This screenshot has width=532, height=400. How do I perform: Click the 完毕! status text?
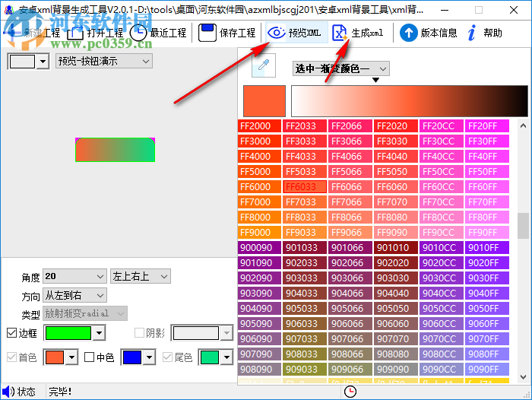click(x=60, y=392)
